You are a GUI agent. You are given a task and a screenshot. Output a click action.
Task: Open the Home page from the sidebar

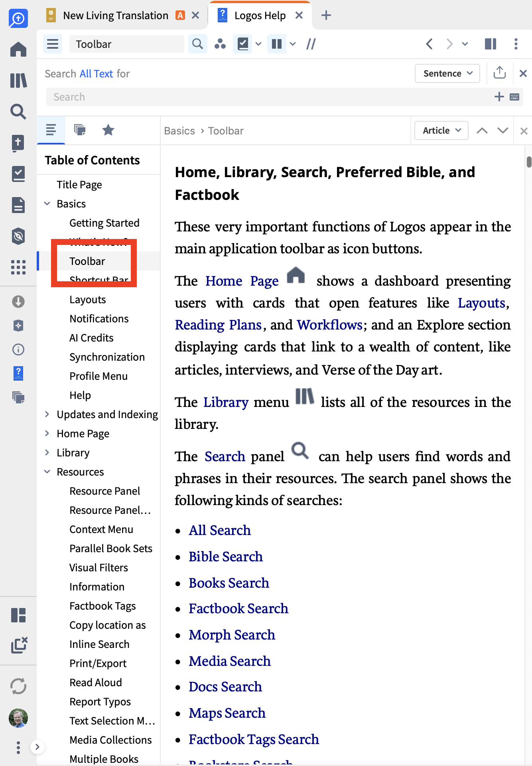(18, 49)
